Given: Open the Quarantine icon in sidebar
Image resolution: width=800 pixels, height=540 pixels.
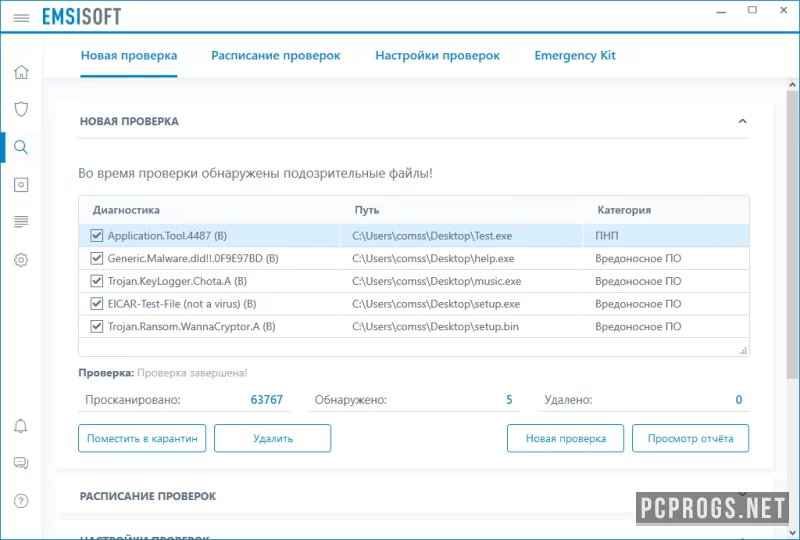Looking at the screenshot, I should coord(21,185).
